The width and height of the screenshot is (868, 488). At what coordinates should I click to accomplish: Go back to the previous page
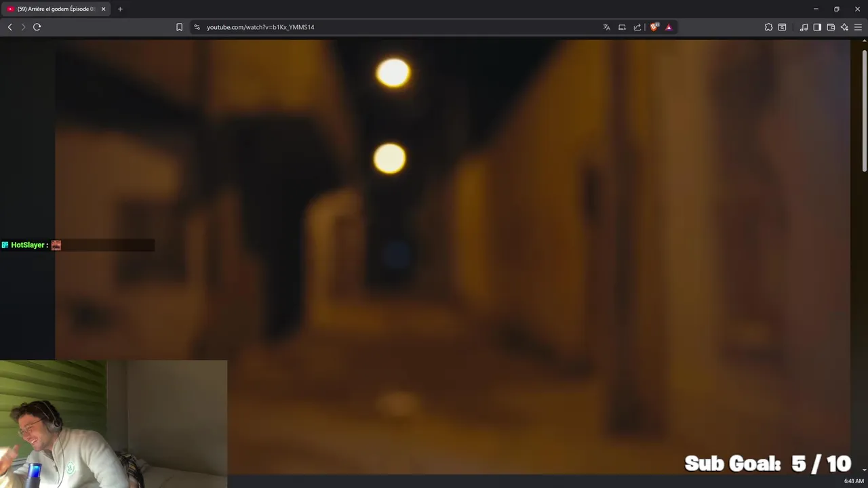[9, 27]
